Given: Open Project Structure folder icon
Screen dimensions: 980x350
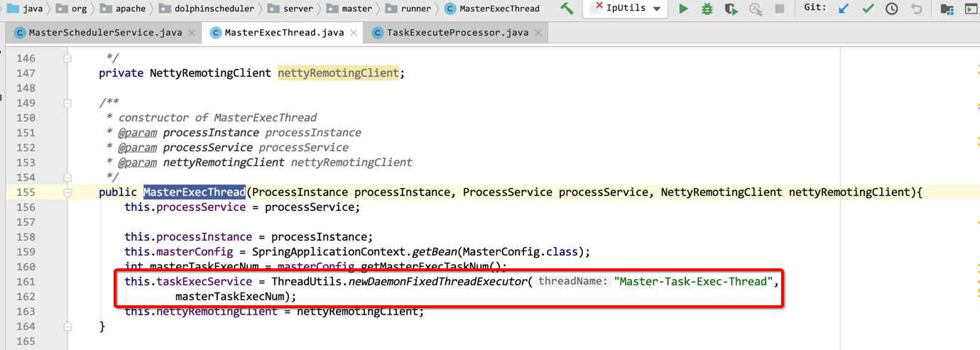Looking at the screenshot, I should [x=947, y=9].
